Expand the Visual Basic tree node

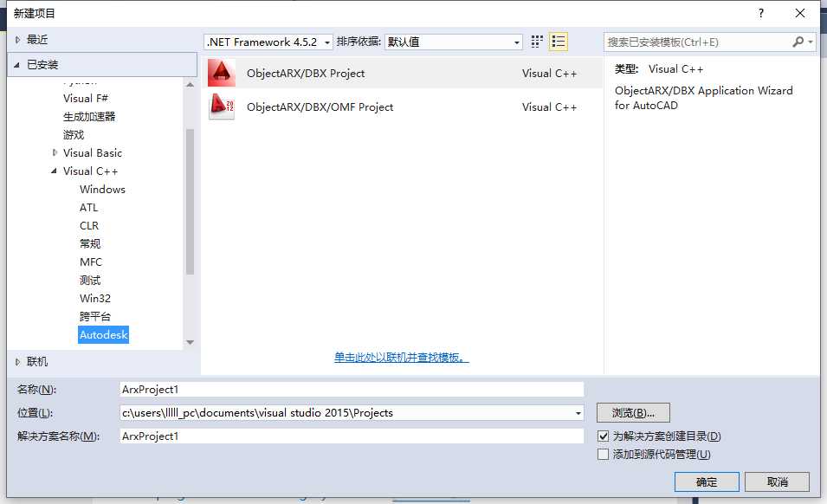(x=55, y=153)
